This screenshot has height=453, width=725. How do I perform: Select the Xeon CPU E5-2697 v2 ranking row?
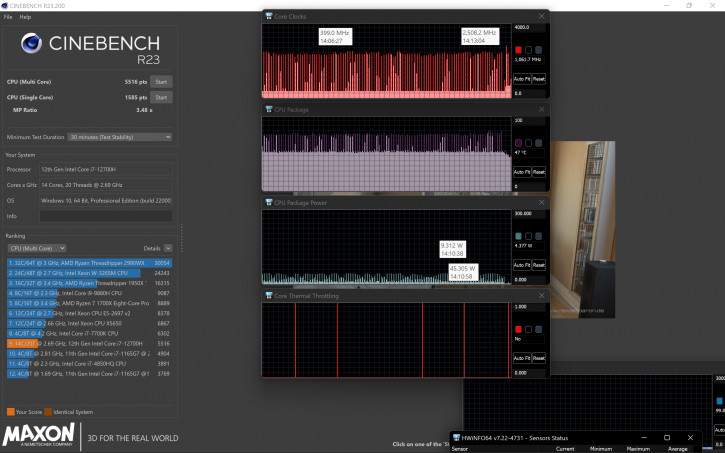click(89, 313)
